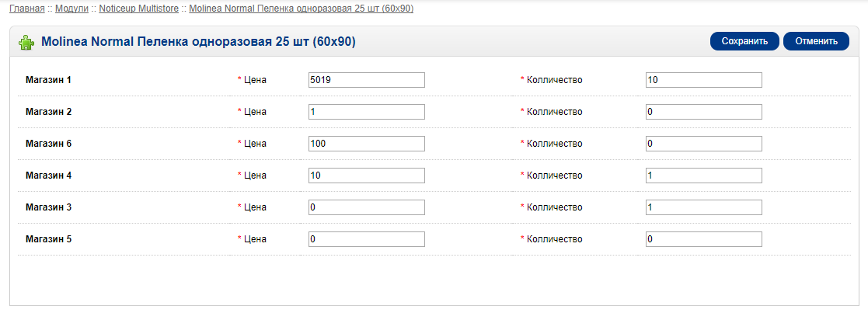
Task: Select Магазин 3 quantity input
Action: pos(703,207)
